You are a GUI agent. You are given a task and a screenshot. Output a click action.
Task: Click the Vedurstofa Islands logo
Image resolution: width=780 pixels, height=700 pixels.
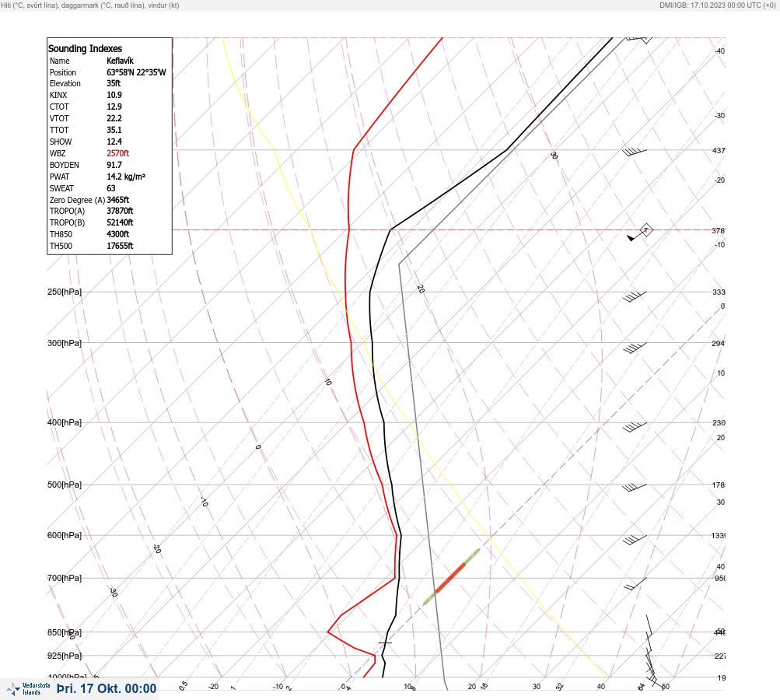28,689
